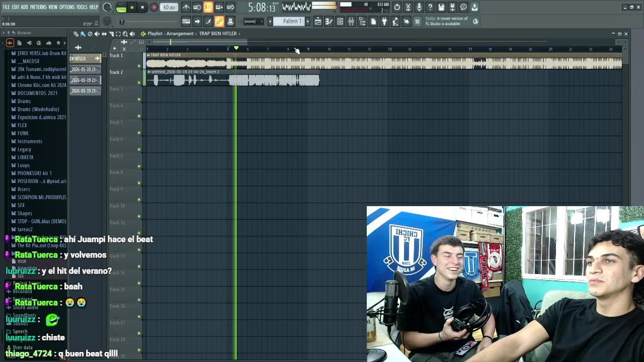This screenshot has width=644, height=362.
Task: Open the Browser options arrow menu
Action: click(4, 33)
